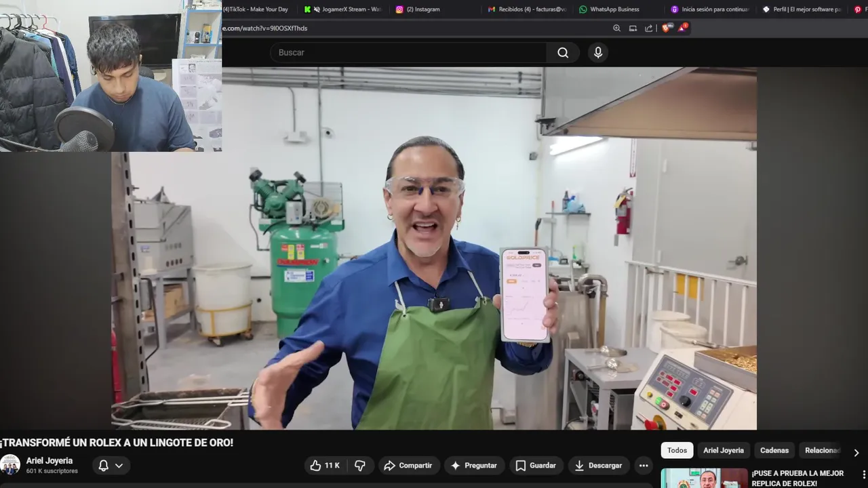Select the Cadenas filter chip
The image size is (868, 488).
774,450
